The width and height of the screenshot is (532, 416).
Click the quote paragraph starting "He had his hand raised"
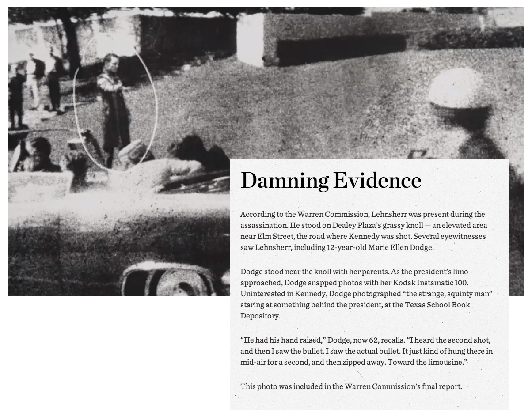[366, 351]
